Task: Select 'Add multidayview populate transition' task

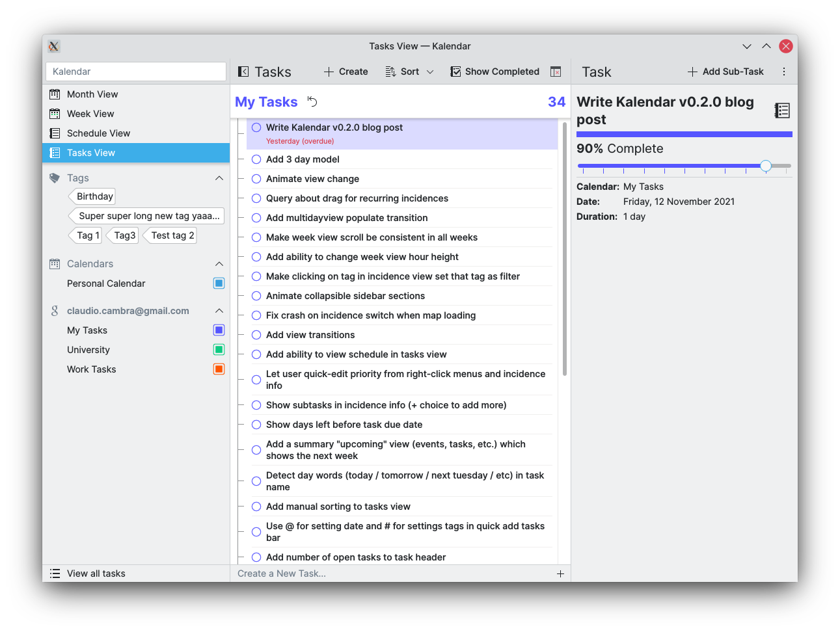Action: pyautogui.click(x=401, y=218)
